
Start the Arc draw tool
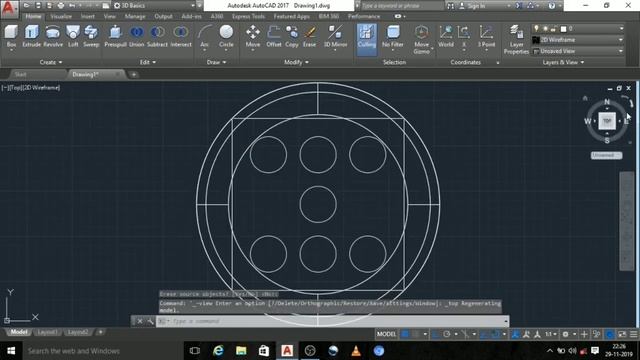pyautogui.click(x=204, y=36)
